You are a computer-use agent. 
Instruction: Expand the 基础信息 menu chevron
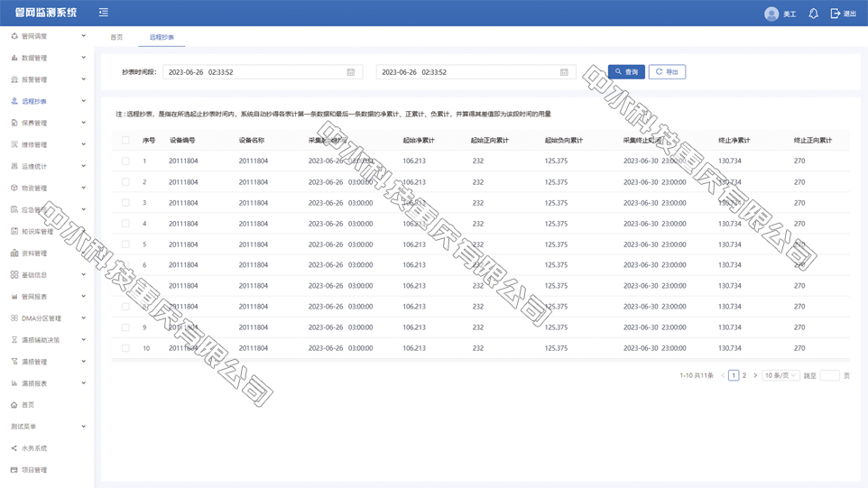(84, 274)
